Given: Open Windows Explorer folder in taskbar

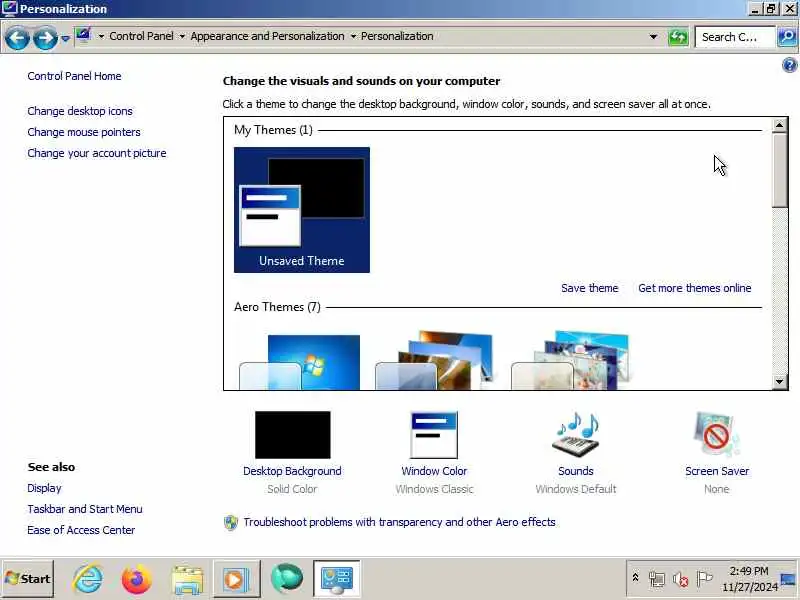Looking at the screenshot, I should [x=188, y=580].
